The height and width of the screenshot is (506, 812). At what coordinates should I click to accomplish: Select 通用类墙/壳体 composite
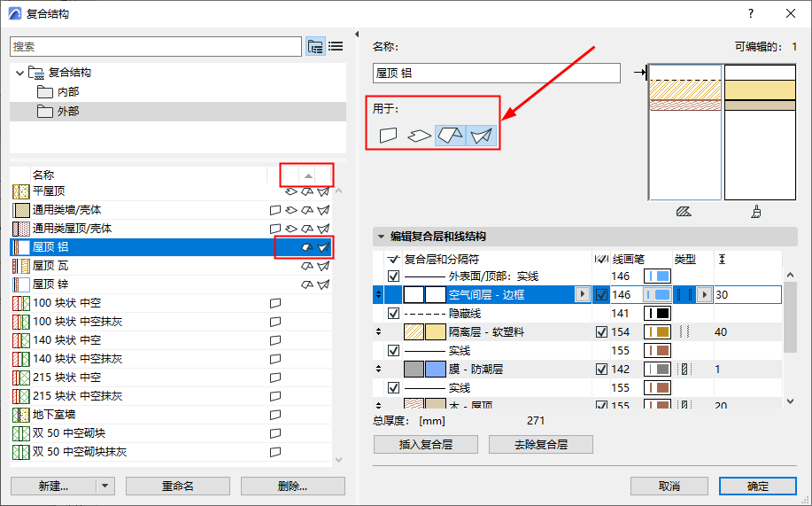pyautogui.click(x=171, y=210)
